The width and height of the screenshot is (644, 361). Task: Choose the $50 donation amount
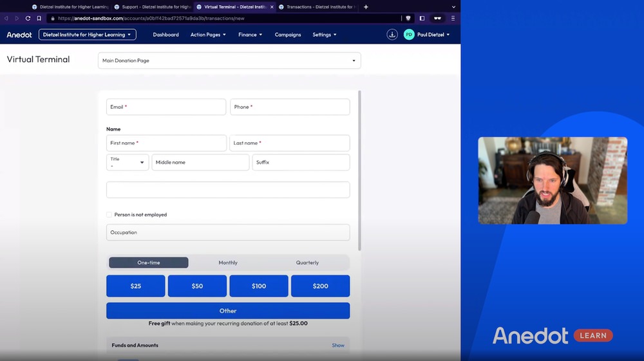[197, 286]
